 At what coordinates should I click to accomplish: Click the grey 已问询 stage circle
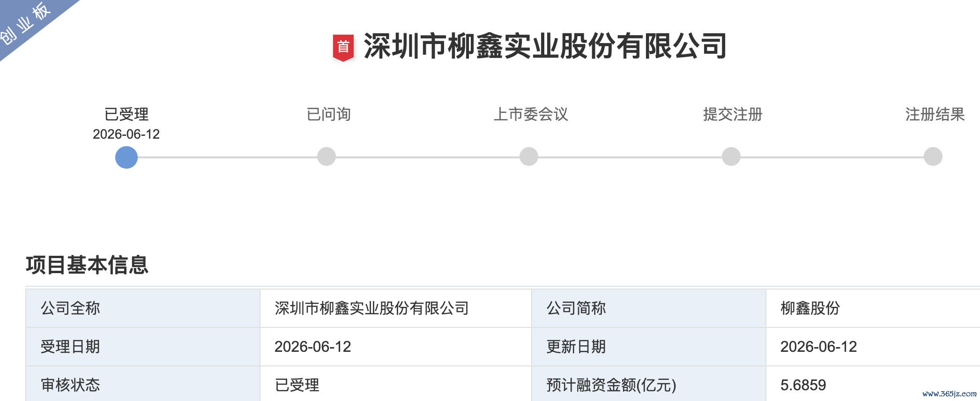(x=327, y=156)
